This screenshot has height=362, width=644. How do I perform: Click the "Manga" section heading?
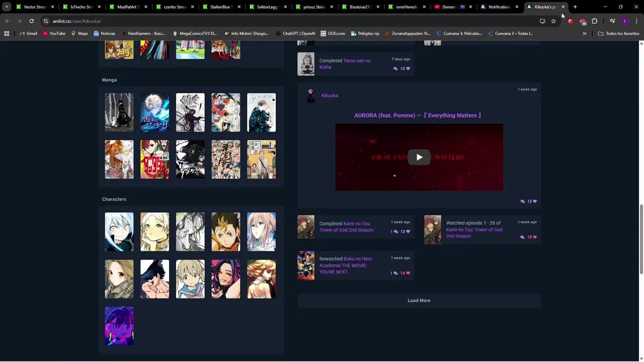[109, 80]
